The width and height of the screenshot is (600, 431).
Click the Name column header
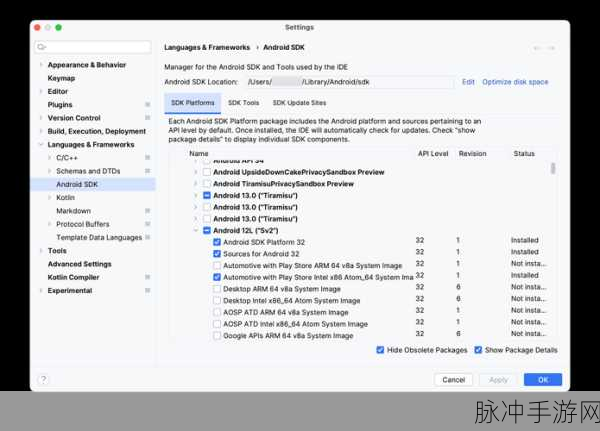(199, 153)
